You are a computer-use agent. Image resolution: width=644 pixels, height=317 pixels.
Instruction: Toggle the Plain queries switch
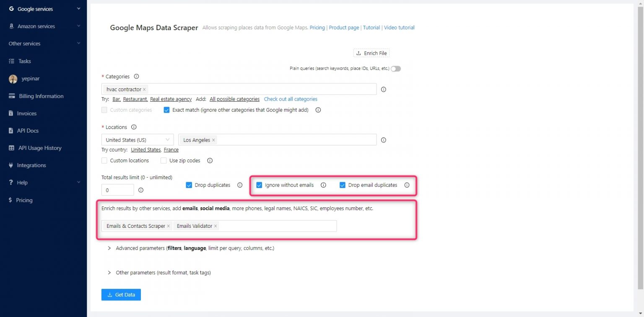point(395,68)
